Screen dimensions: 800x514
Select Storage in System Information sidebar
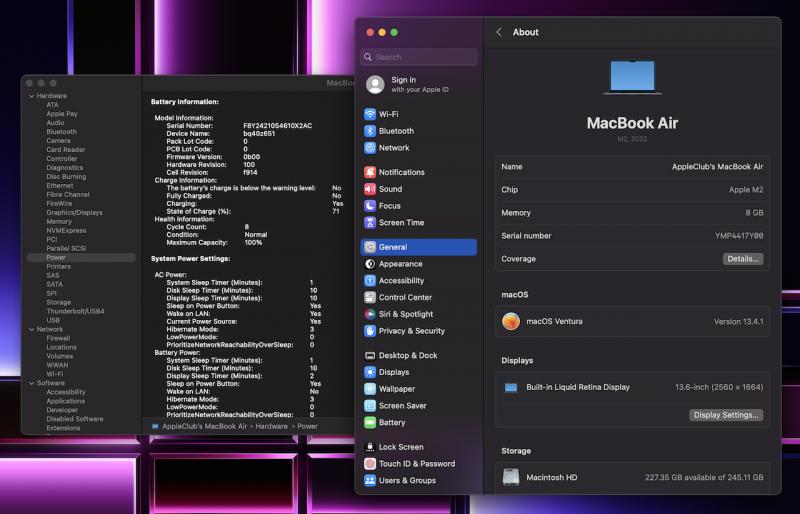click(58, 303)
